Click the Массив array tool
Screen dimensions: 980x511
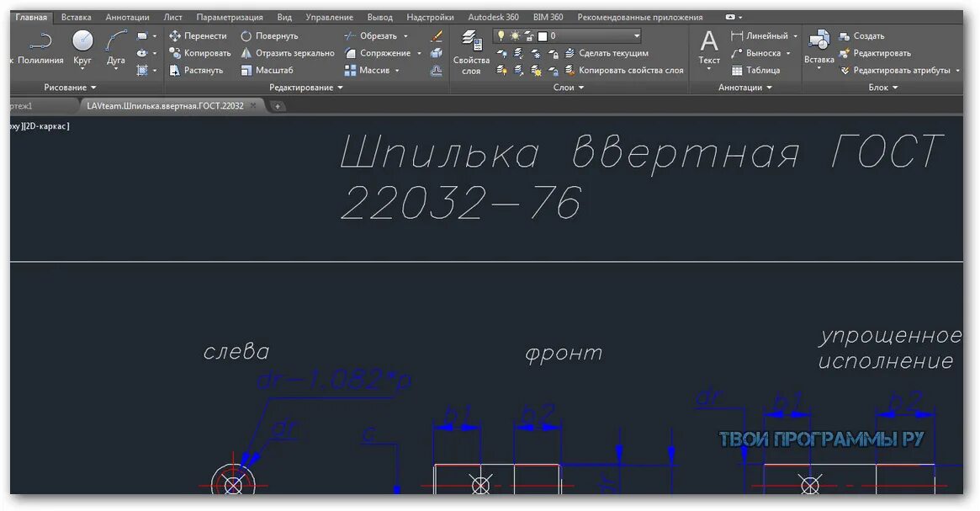coord(368,70)
